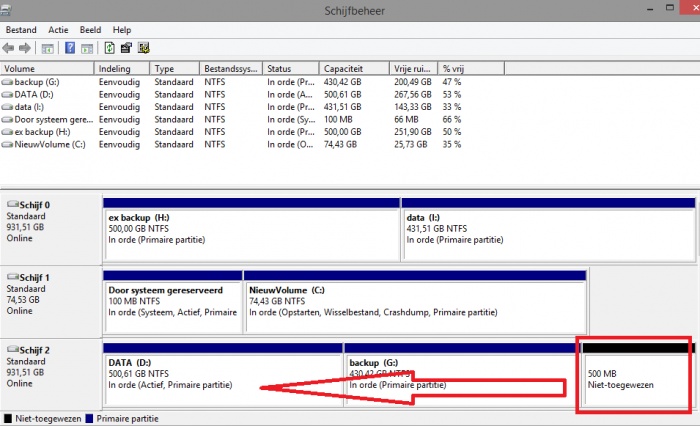Screen dimensions: 700x426
Task: Toggle the console tree toolbar icon
Action: 47,48
